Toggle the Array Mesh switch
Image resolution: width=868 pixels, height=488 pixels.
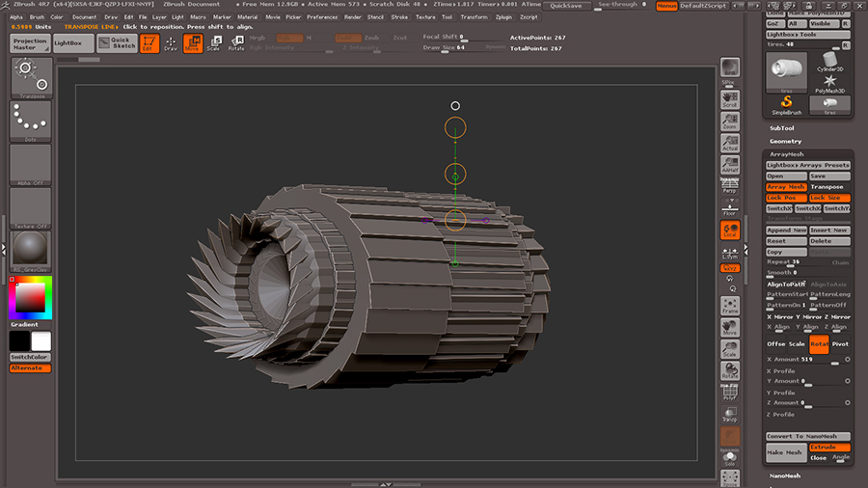pos(786,187)
